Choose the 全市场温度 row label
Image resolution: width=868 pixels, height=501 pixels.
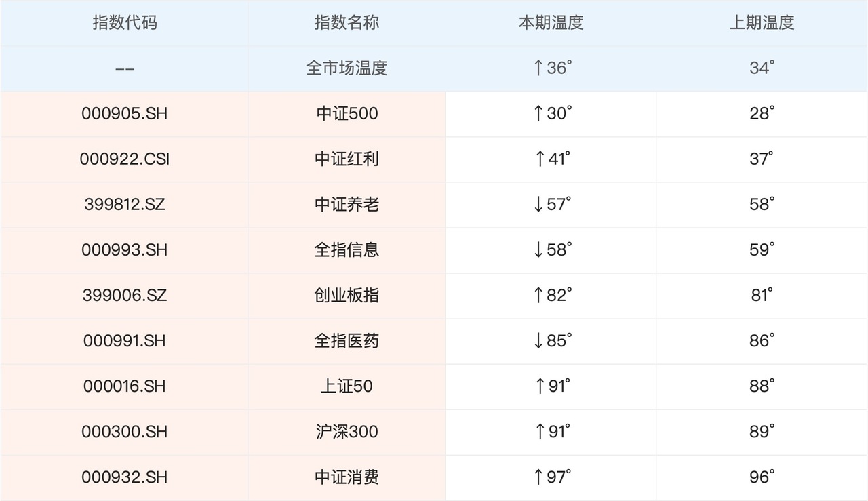(x=347, y=68)
